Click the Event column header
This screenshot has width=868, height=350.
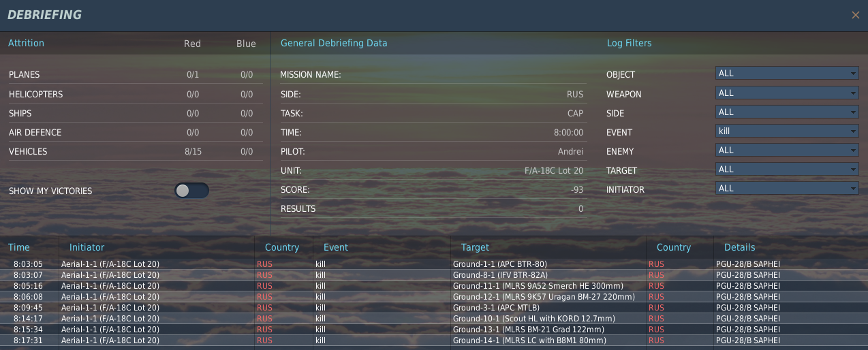tap(335, 247)
